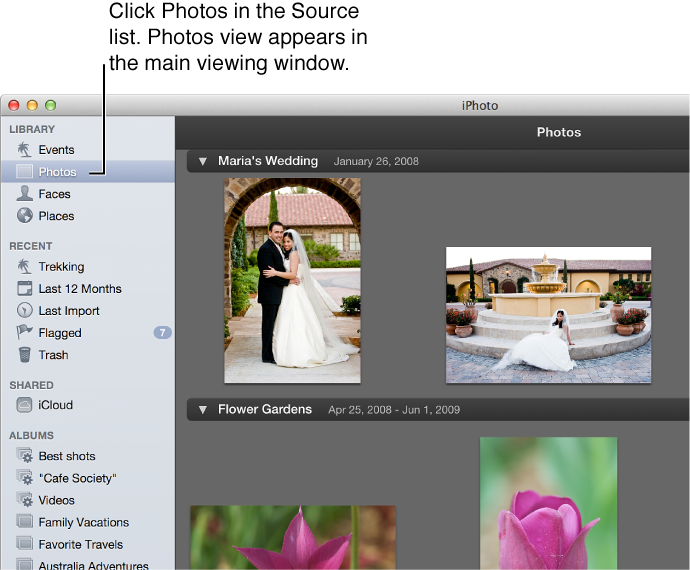Minimize iPhoto with the yellow button

[x=33, y=106]
